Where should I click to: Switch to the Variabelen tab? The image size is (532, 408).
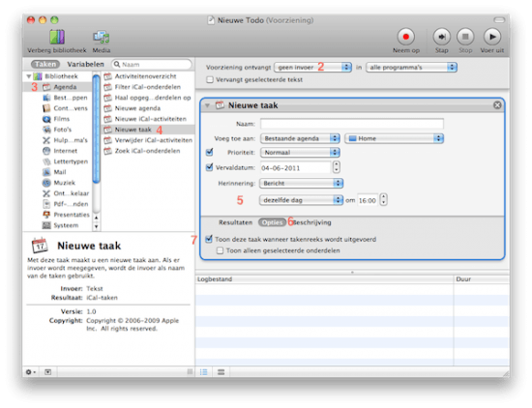click(x=85, y=64)
